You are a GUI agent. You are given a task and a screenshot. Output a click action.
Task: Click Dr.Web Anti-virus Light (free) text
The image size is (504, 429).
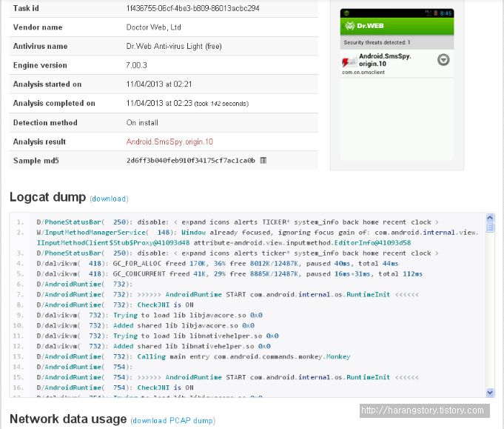click(x=174, y=47)
